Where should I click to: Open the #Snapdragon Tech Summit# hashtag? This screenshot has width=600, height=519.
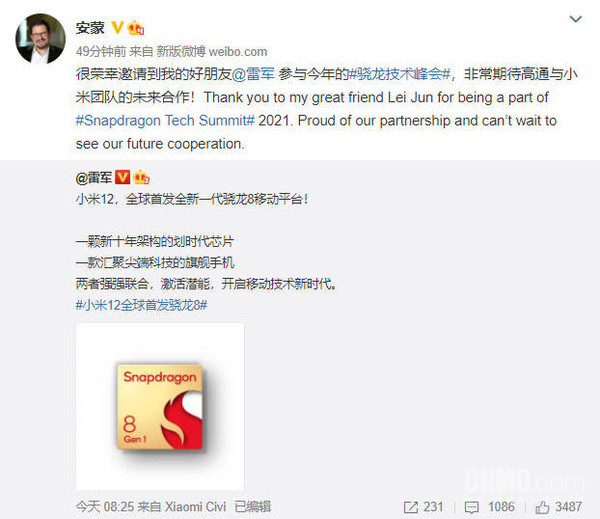pos(165,121)
